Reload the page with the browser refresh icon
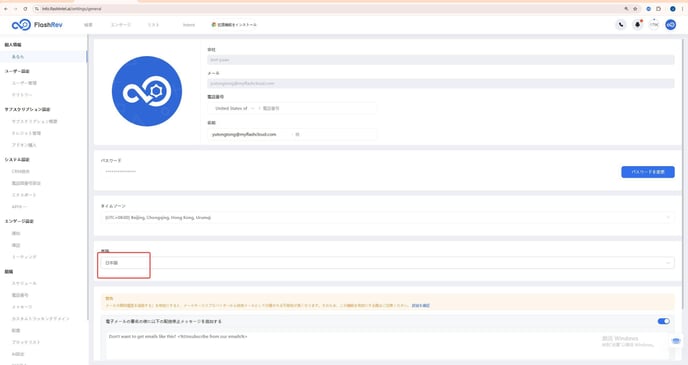The width and height of the screenshot is (688, 365). point(25,9)
